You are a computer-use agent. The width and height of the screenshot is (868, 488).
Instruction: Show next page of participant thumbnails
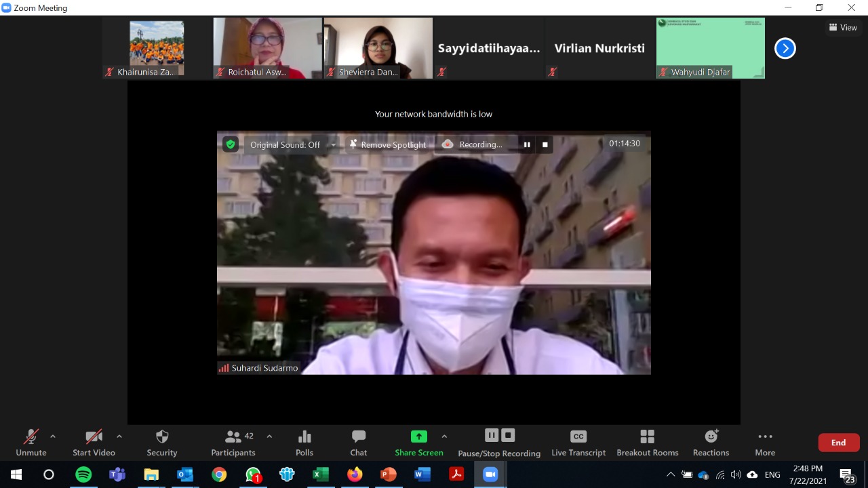[x=785, y=48]
